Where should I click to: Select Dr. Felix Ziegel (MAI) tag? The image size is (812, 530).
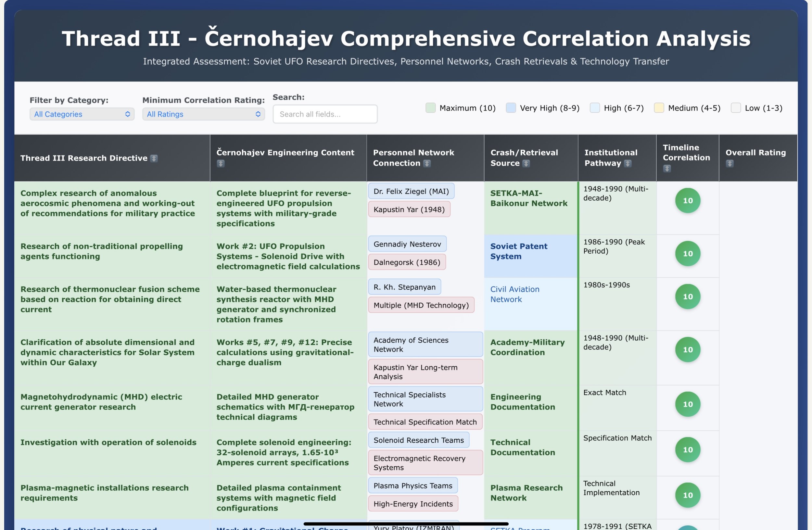click(411, 191)
